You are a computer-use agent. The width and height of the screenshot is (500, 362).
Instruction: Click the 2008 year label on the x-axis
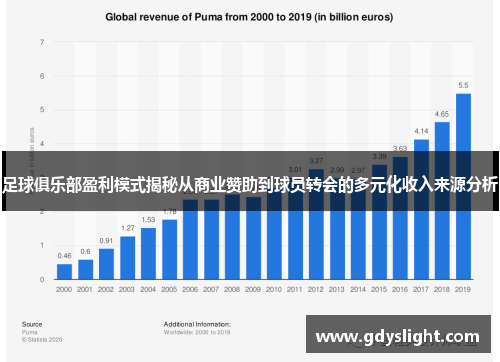tap(232, 289)
